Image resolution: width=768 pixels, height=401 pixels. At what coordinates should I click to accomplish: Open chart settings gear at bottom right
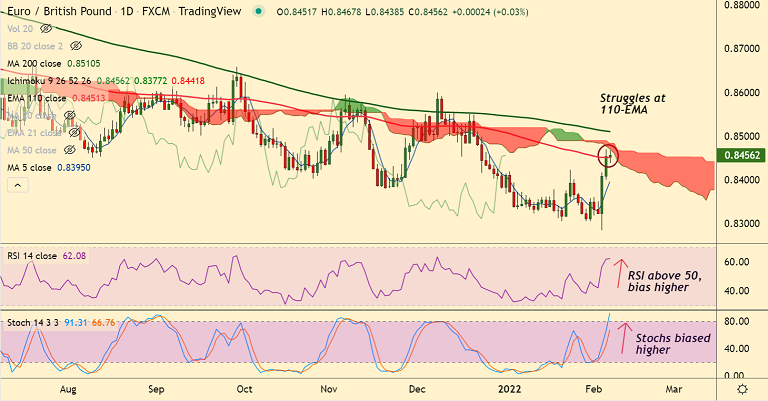point(743,389)
